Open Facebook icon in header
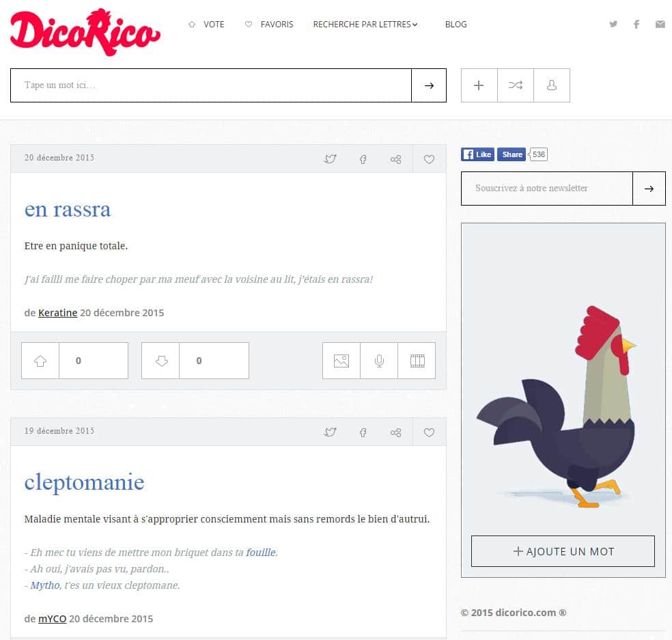This screenshot has width=672, height=640. pyautogui.click(x=636, y=24)
